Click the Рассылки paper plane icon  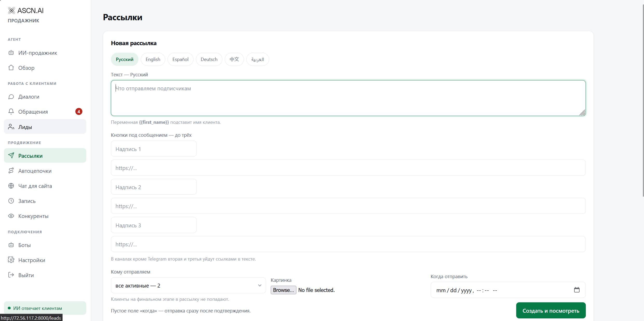11,155
